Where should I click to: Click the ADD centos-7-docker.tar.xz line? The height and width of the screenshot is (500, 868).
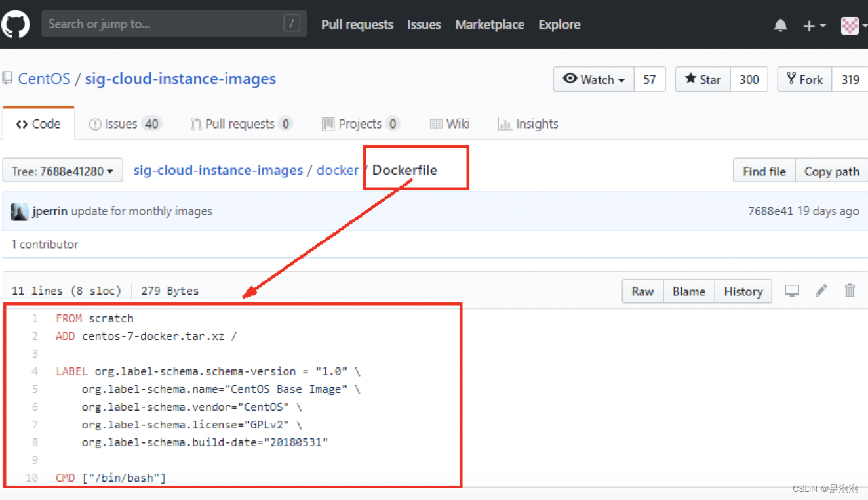click(146, 336)
